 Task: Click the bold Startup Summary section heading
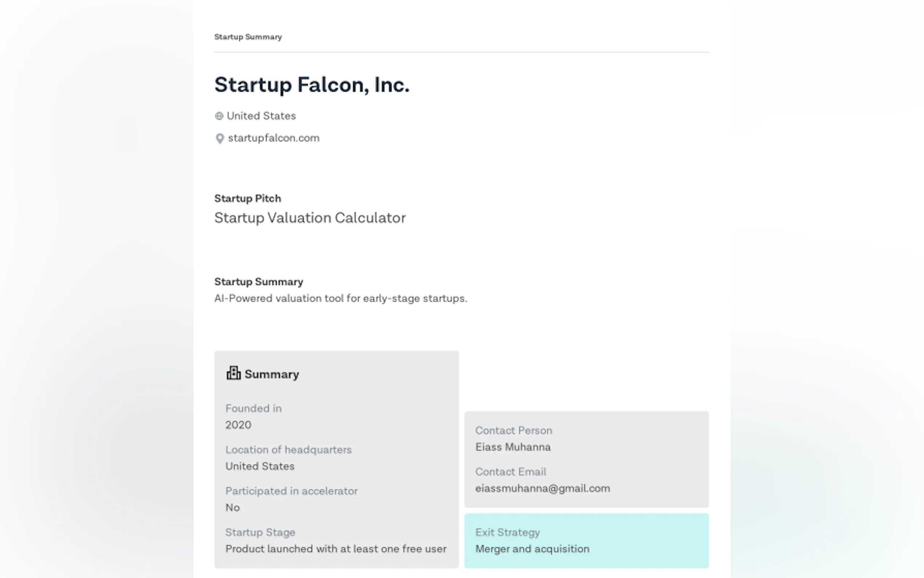259,282
